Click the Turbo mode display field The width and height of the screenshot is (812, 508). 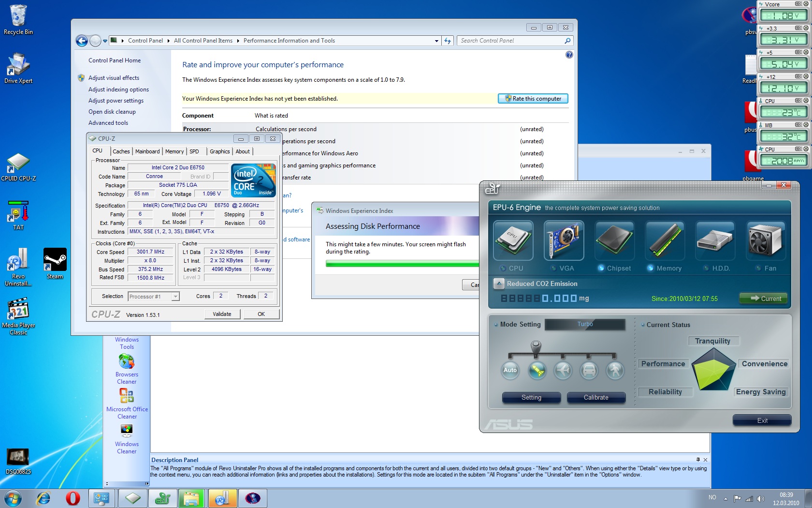[585, 324]
